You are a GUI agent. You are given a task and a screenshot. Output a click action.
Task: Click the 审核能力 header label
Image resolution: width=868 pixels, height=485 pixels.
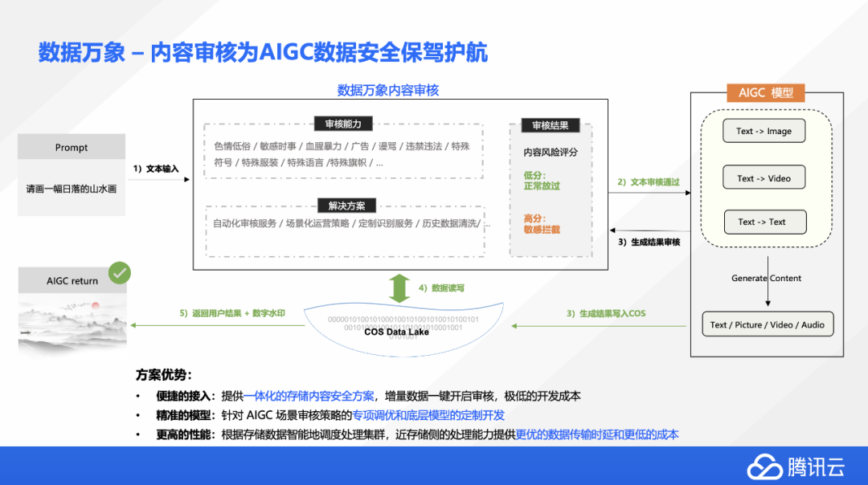[x=343, y=124]
